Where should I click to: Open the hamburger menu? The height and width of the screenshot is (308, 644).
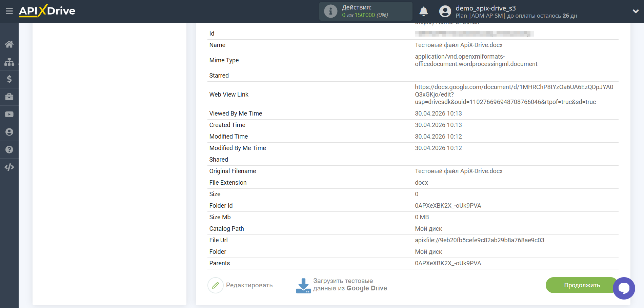(x=9, y=11)
